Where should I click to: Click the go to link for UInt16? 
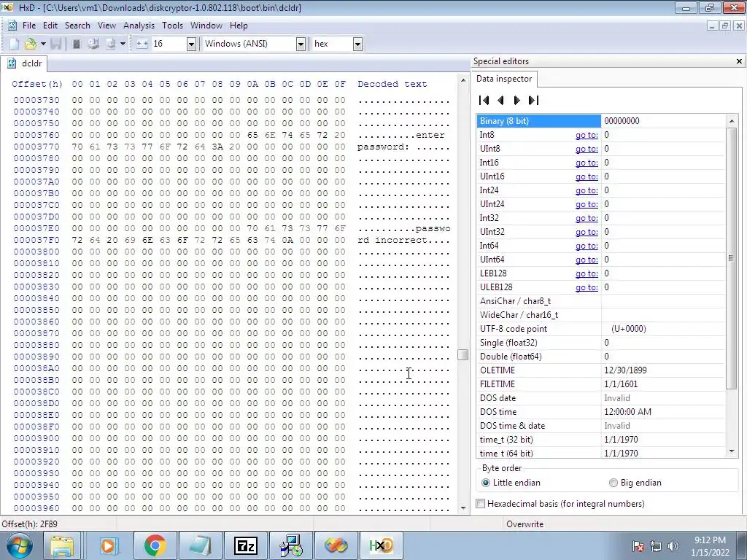pos(587,176)
